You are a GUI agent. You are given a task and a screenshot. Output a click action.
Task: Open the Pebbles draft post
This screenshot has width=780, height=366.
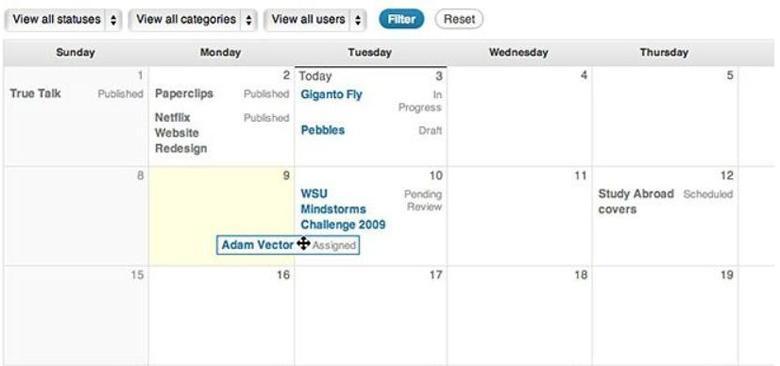pyautogui.click(x=323, y=130)
